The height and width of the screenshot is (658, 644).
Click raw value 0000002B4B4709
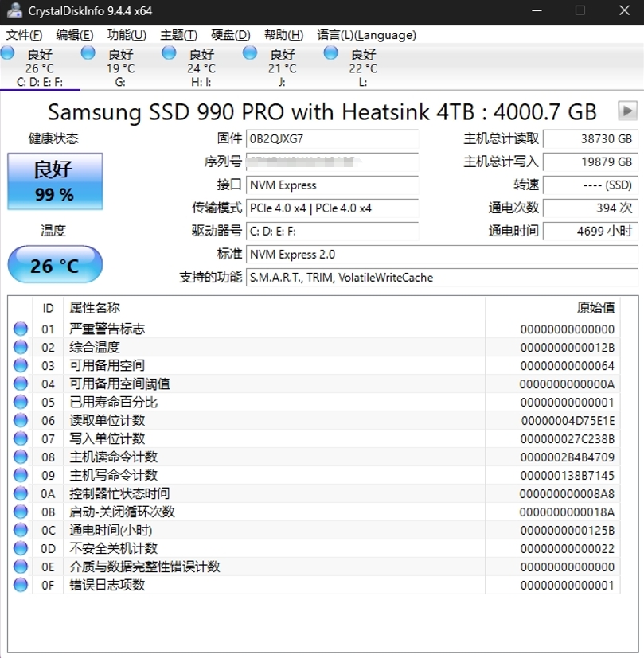568,457
